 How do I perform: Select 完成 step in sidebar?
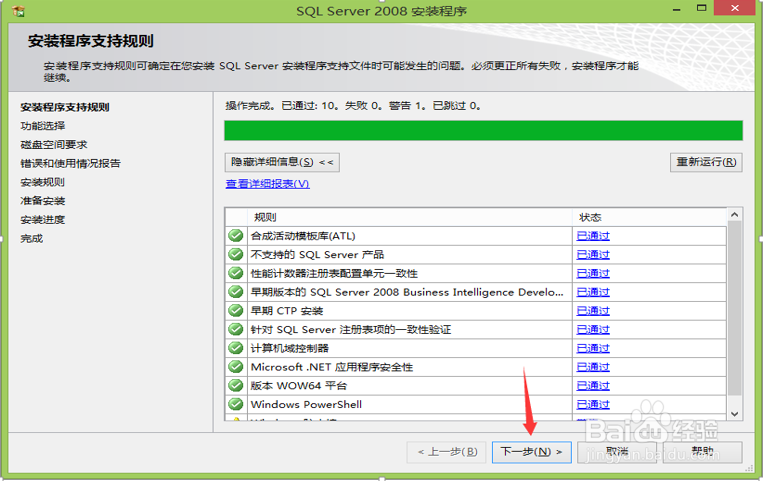point(32,238)
